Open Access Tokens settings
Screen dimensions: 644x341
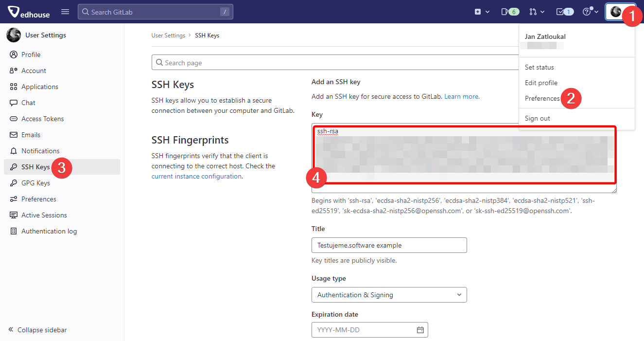point(42,119)
